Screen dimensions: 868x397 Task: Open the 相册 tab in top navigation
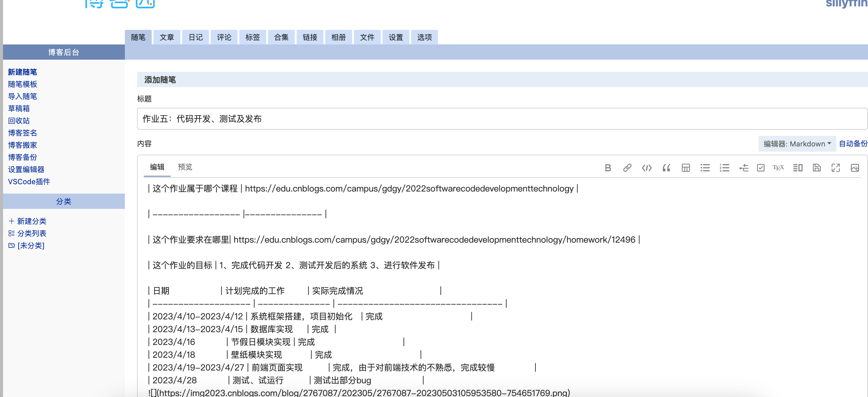(338, 37)
